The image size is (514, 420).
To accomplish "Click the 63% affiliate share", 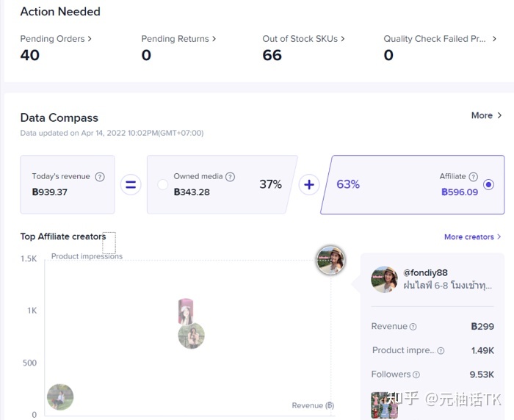I will point(348,184).
